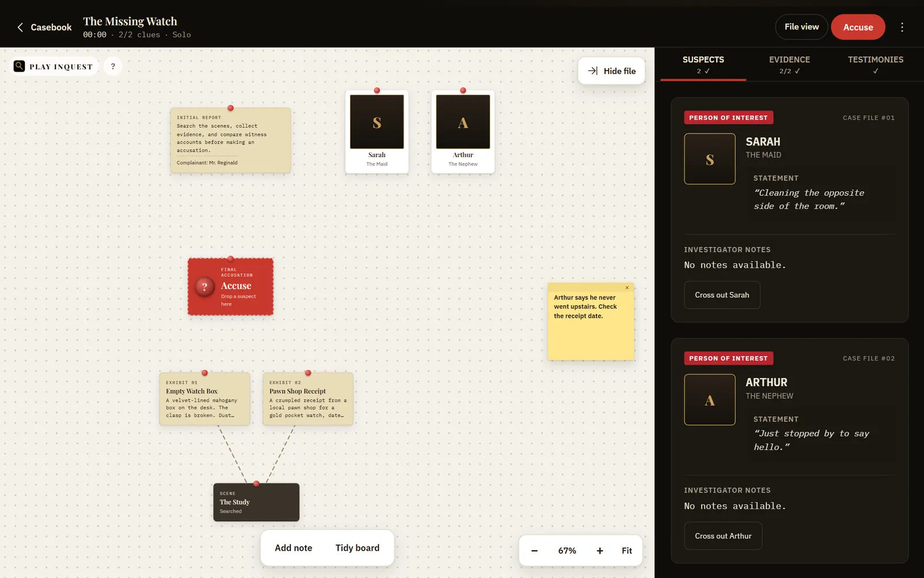Zoom out the board with minus
924x578 pixels.
(x=535, y=551)
